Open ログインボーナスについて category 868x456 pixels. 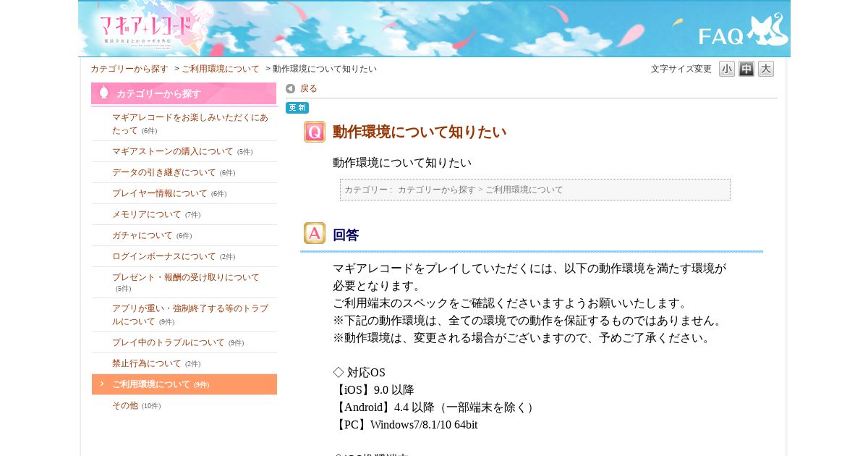pyautogui.click(x=164, y=256)
